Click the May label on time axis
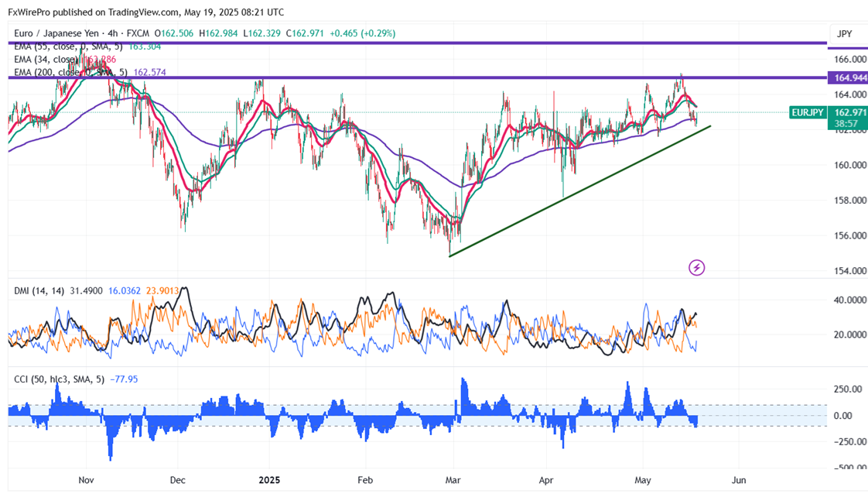 point(643,480)
